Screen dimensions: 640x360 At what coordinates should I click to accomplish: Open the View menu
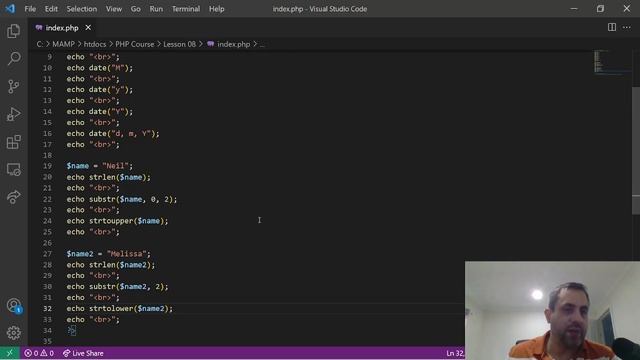click(114, 9)
